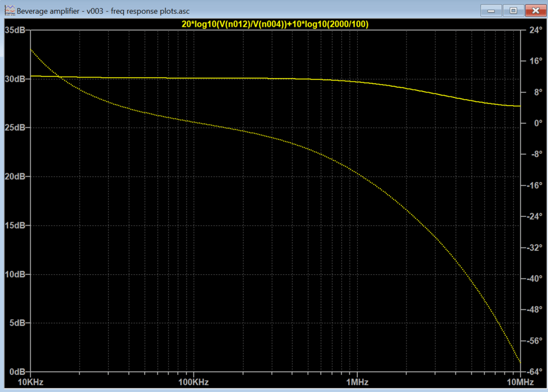This screenshot has width=548, height=392.
Task: Click the 100KHz frequency axis label
Action: 193,382
